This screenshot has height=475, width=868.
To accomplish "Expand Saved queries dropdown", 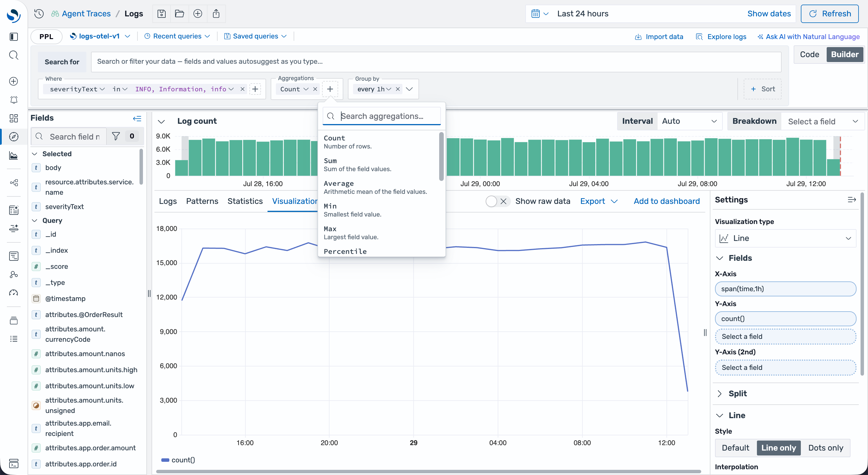I will coord(255,36).
